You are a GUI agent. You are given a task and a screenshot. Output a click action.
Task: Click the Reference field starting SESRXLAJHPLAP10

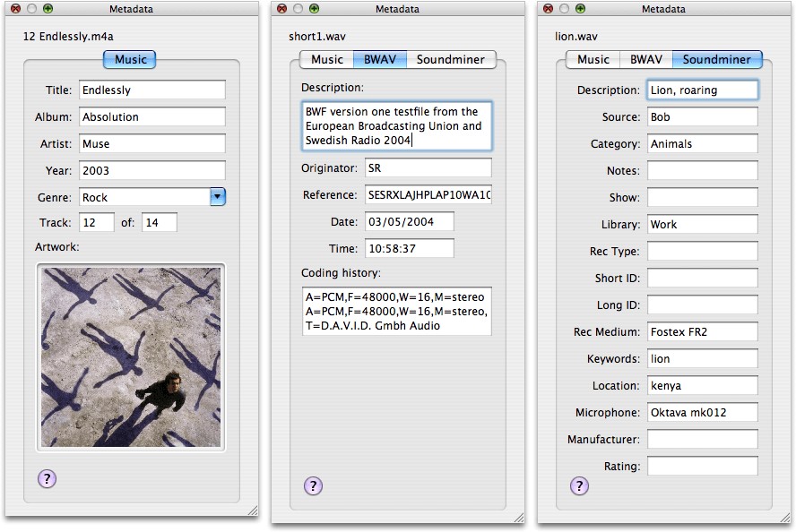point(428,194)
